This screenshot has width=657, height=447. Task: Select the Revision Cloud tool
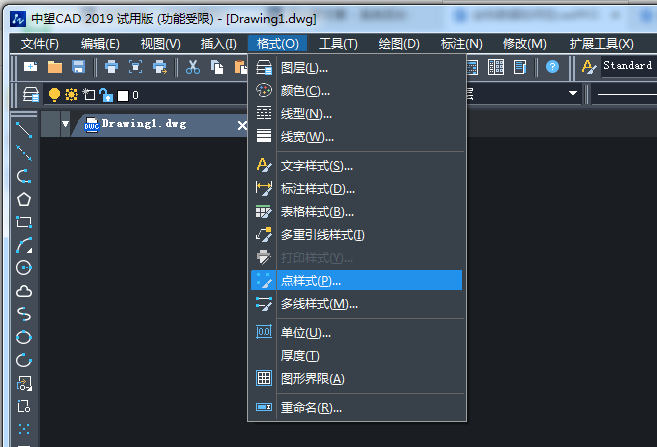(x=24, y=291)
